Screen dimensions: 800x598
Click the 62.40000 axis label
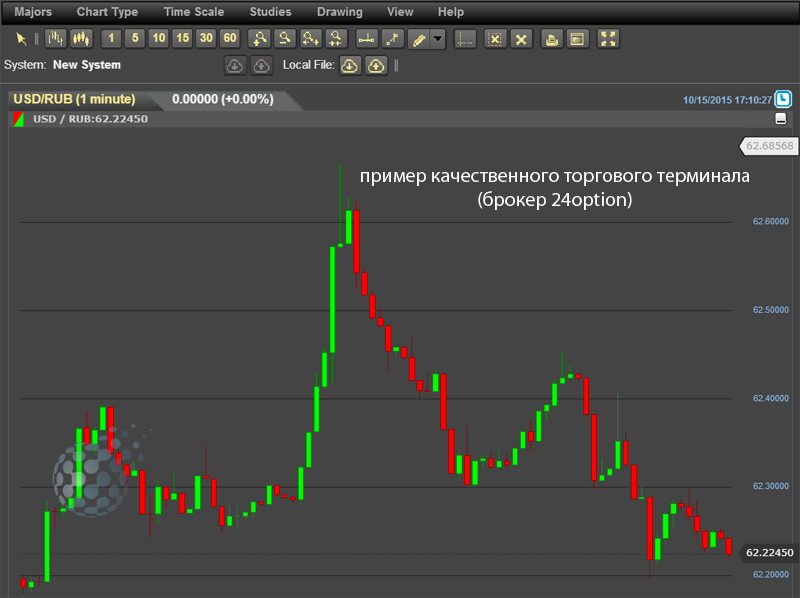pos(770,398)
